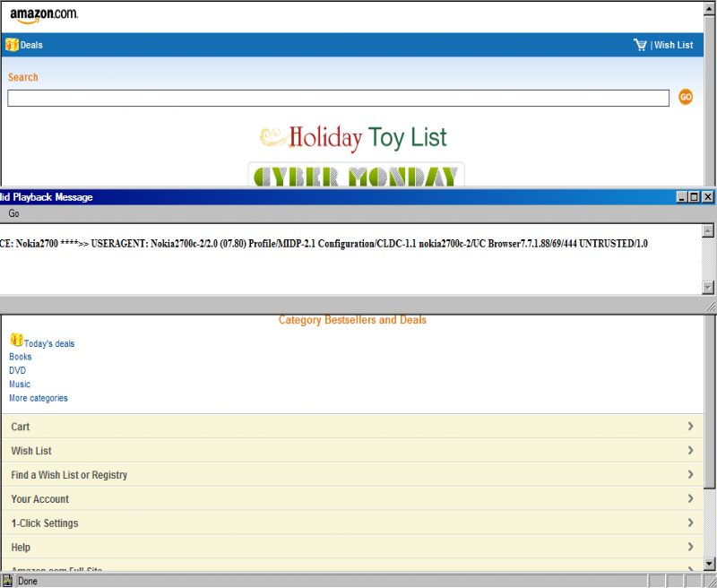Click the Category Bestsellers and Deals heading
Viewport: 717px width, 588px height.
point(352,320)
